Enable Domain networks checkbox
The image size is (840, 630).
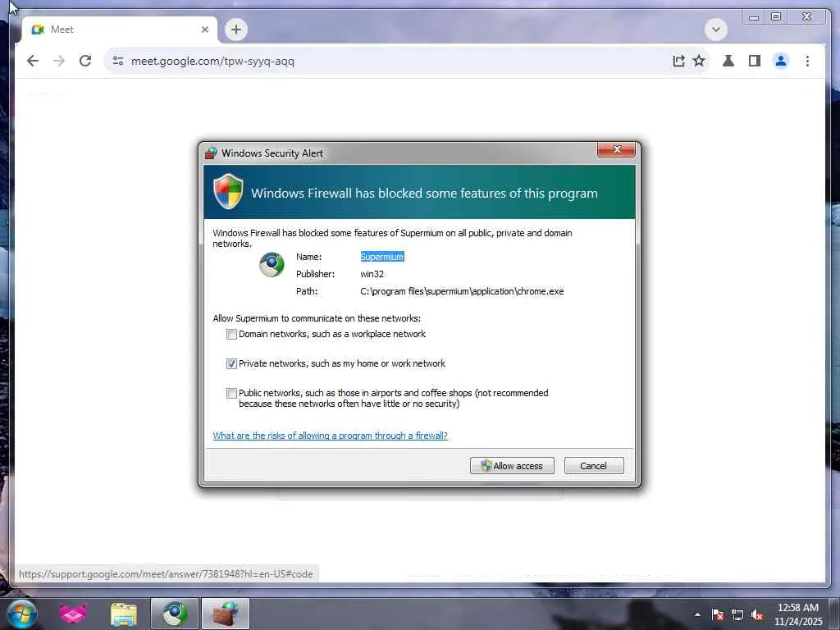click(x=231, y=335)
